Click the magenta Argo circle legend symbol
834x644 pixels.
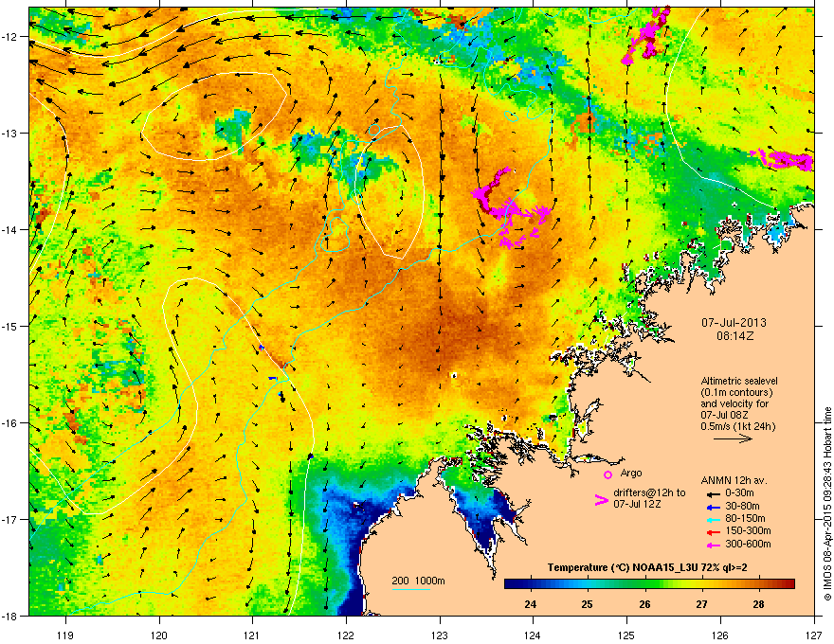[x=607, y=474]
